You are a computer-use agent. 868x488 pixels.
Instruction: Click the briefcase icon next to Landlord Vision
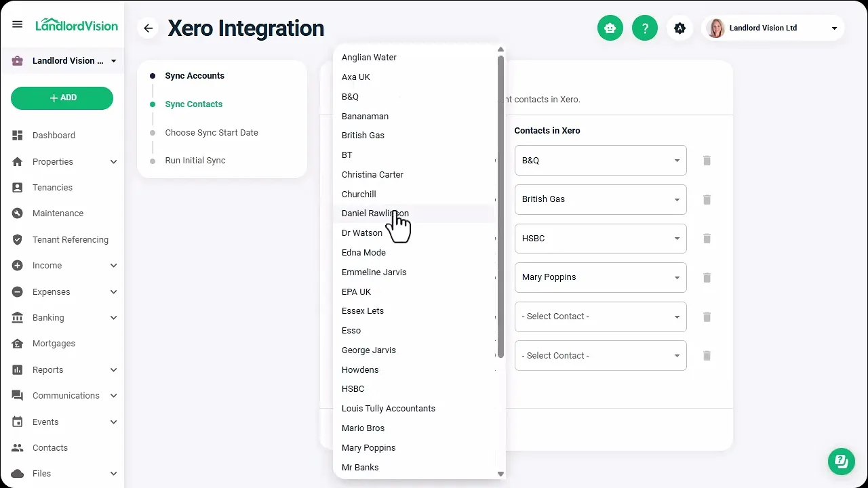click(18, 61)
